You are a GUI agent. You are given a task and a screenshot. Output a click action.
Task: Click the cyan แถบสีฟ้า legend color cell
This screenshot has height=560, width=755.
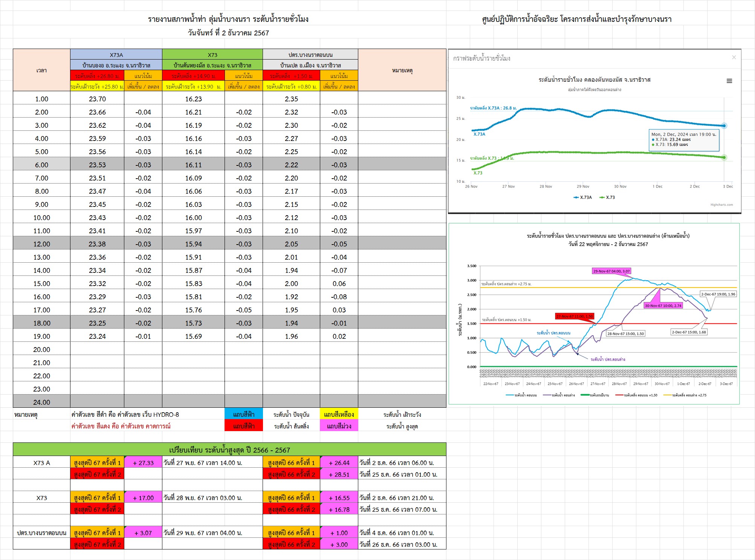point(244,414)
